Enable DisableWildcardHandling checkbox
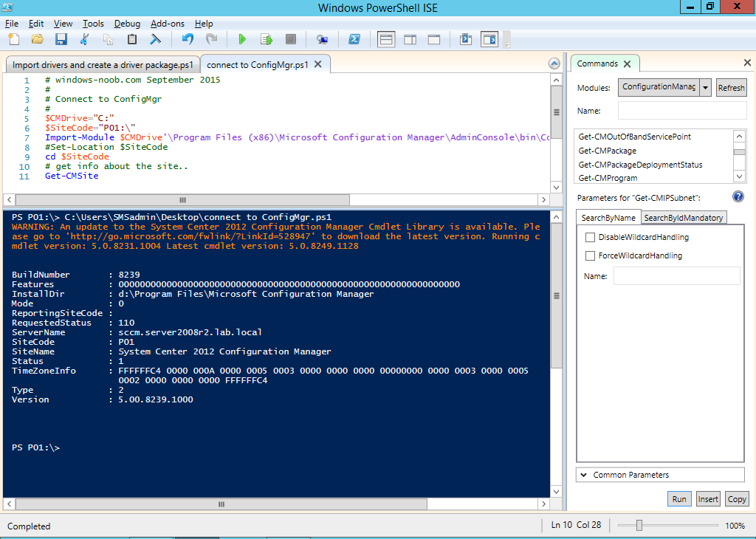Screen dimensions: 756x539 pyautogui.click(x=590, y=237)
